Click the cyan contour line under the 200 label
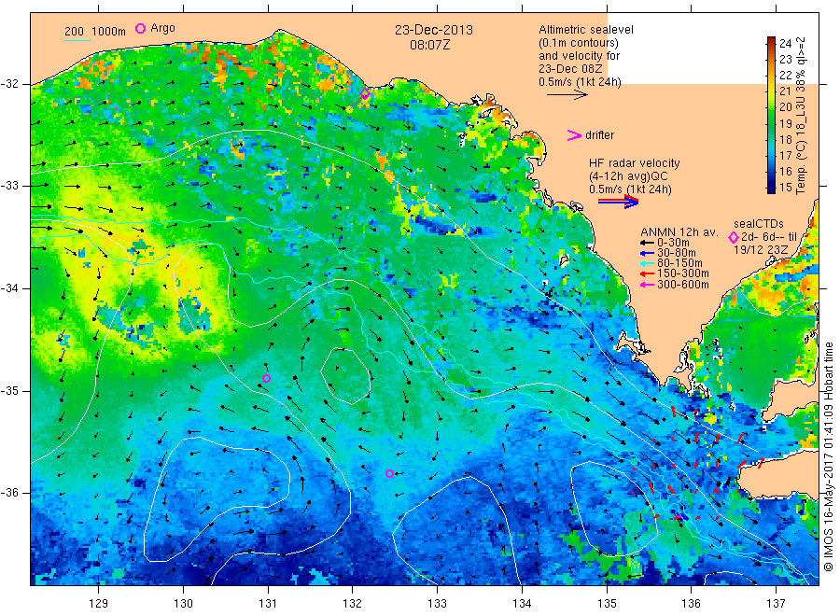This screenshot has width=840, height=616. (x=77, y=40)
